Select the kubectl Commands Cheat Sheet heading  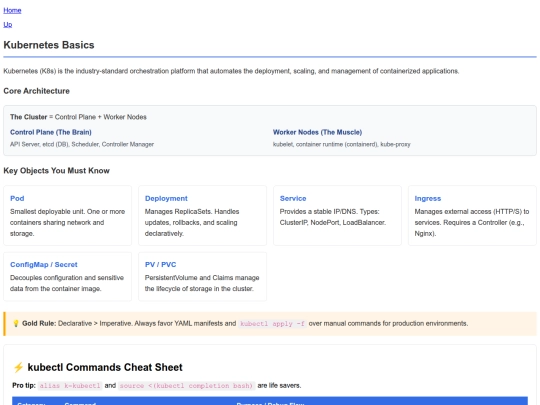click(105, 367)
